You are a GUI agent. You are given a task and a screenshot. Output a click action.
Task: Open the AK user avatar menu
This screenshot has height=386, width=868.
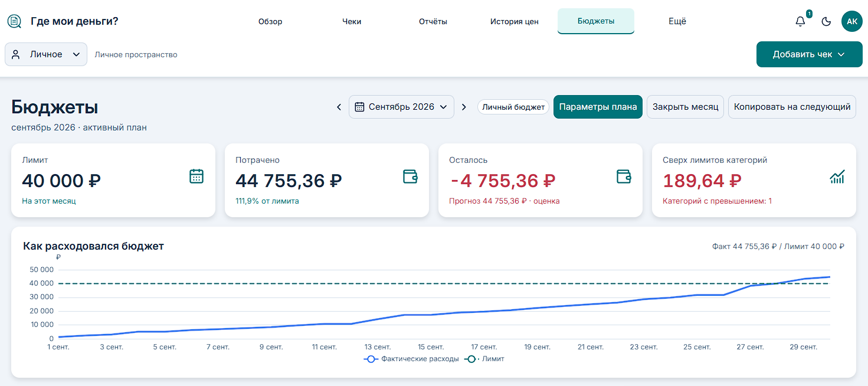[x=852, y=21]
